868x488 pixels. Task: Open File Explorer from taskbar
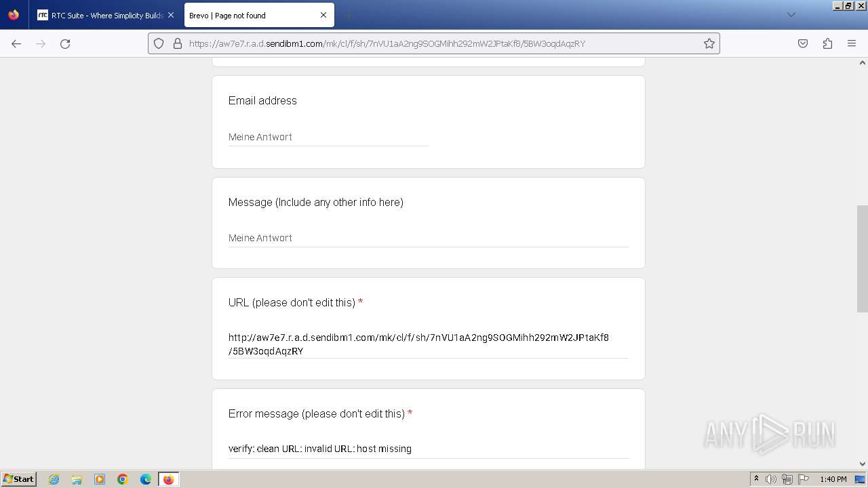(77, 479)
